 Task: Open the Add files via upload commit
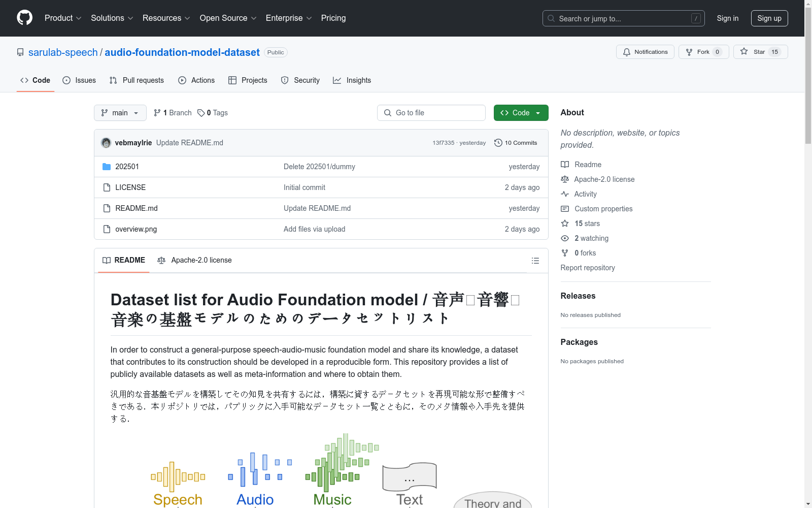[x=315, y=229]
